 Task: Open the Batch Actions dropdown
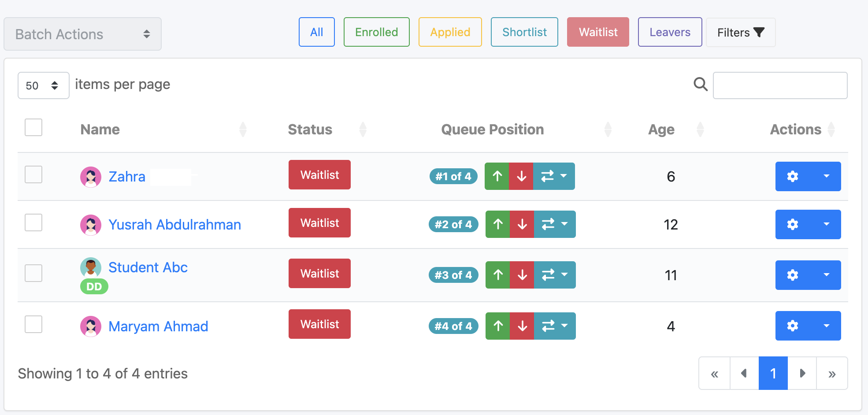[83, 34]
